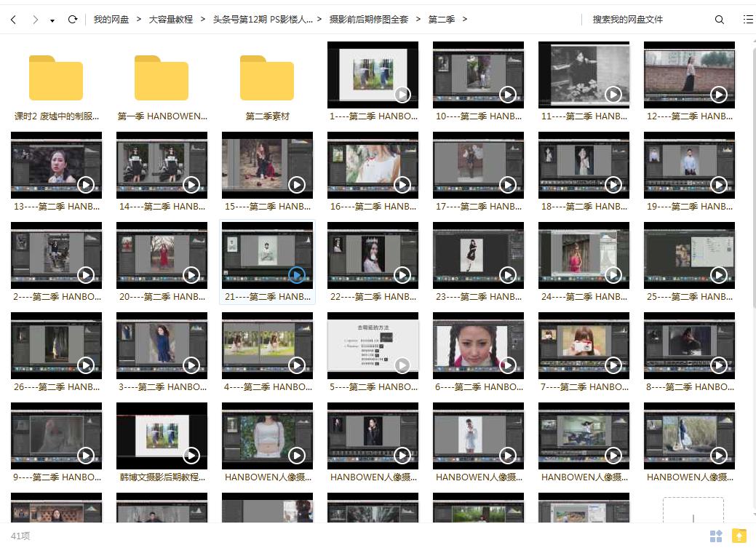Open the "第二季素材" folder

[267, 76]
